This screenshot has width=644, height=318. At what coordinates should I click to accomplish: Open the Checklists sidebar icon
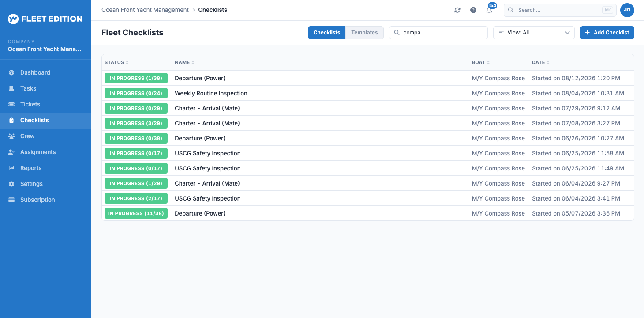click(11, 120)
